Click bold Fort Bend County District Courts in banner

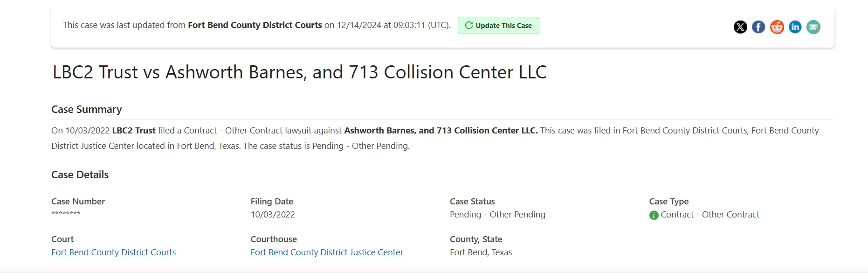(x=255, y=25)
